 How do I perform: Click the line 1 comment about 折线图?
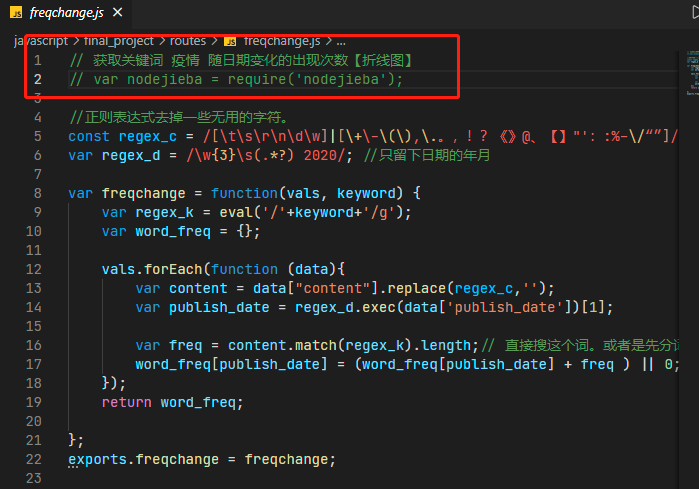click(243, 60)
